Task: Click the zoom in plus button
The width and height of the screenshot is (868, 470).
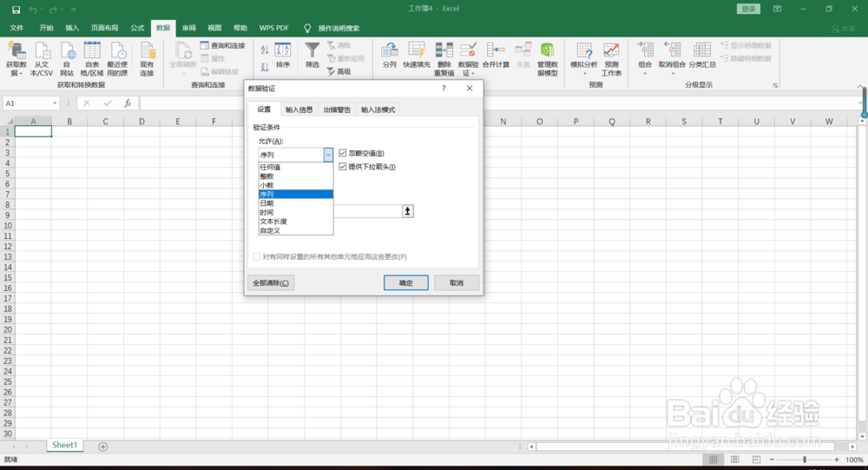Action: point(837,460)
